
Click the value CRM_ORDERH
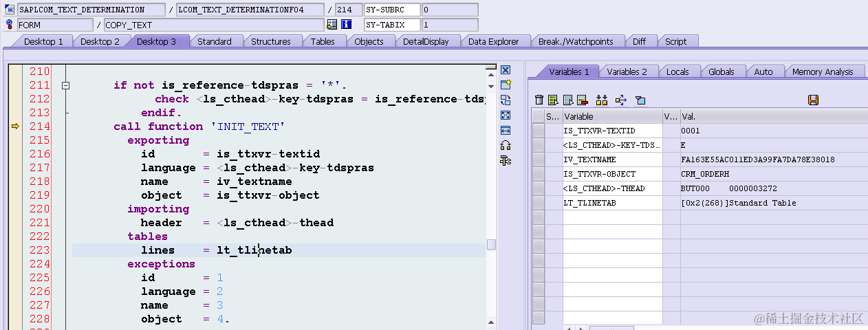coord(705,174)
